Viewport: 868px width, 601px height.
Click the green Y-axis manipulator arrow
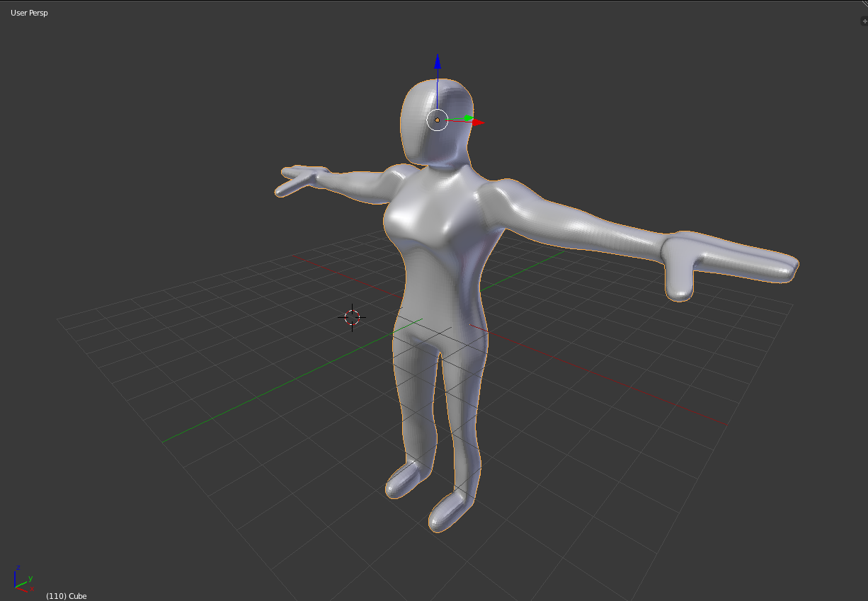click(x=468, y=118)
